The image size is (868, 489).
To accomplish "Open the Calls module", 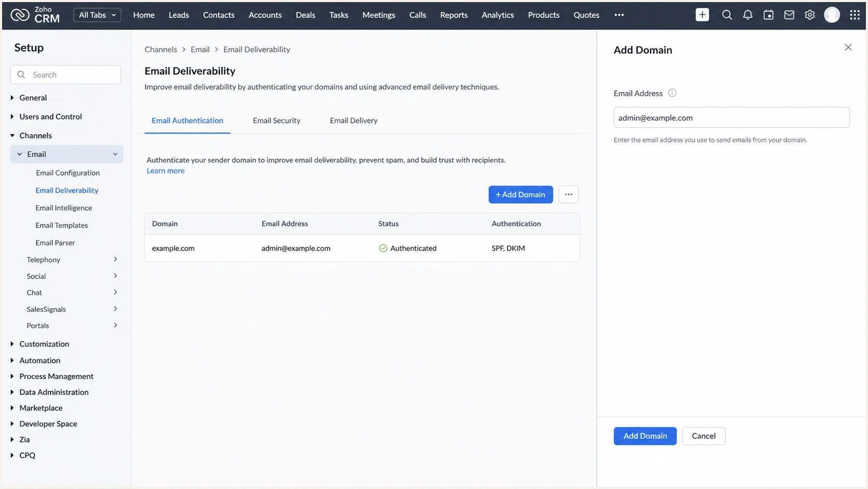I will 417,15.
